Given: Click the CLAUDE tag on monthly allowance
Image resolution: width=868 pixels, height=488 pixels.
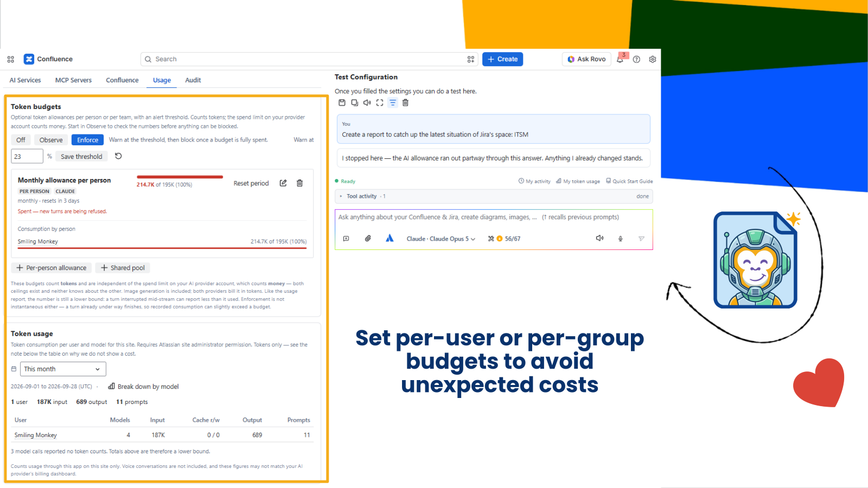Looking at the screenshot, I should pos(65,191).
